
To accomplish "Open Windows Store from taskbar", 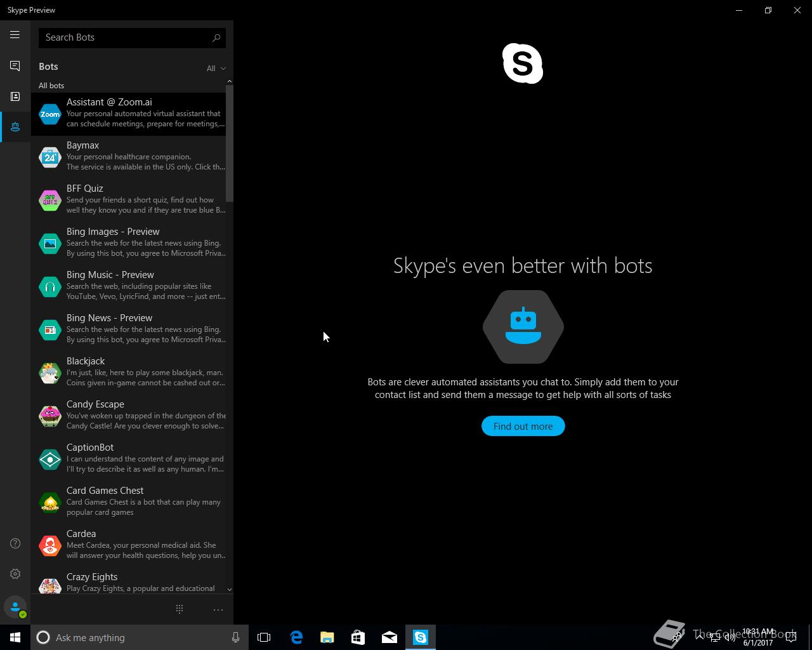I will (358, 637).
